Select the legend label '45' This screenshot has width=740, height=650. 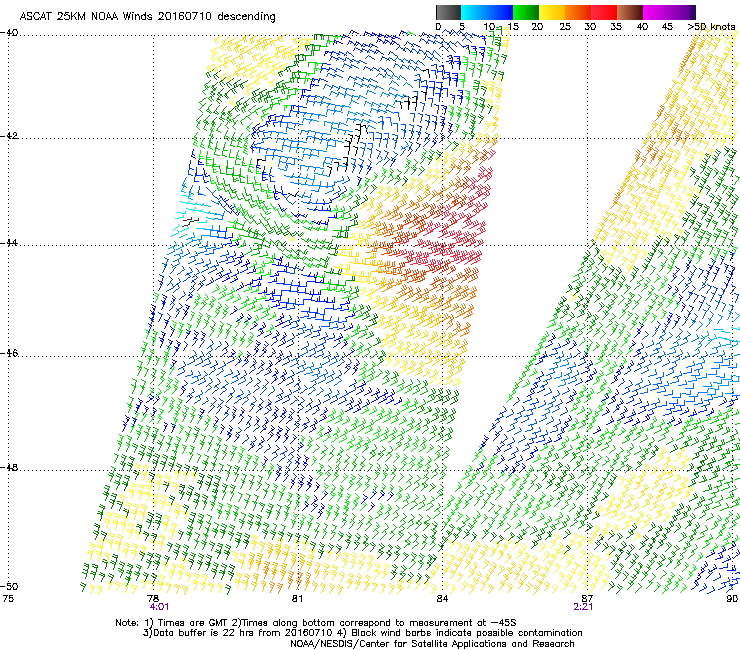pyautogui.click(x=666, y=27)
